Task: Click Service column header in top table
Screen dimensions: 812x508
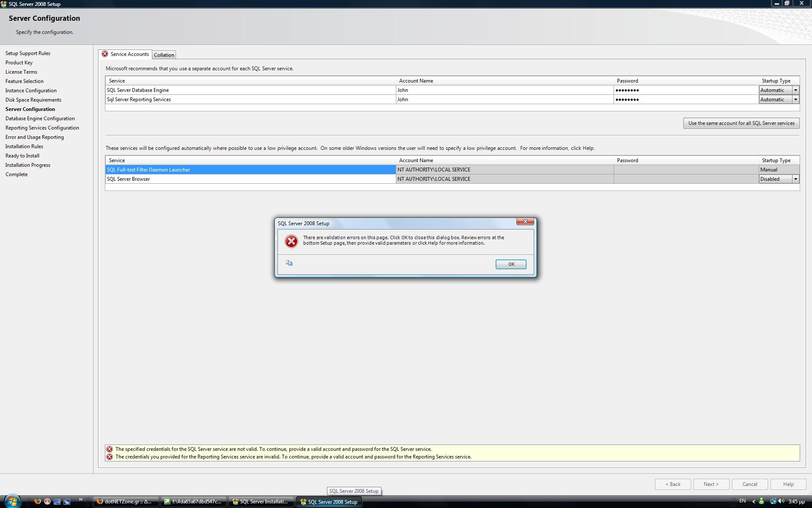Action: pos(250,81)
